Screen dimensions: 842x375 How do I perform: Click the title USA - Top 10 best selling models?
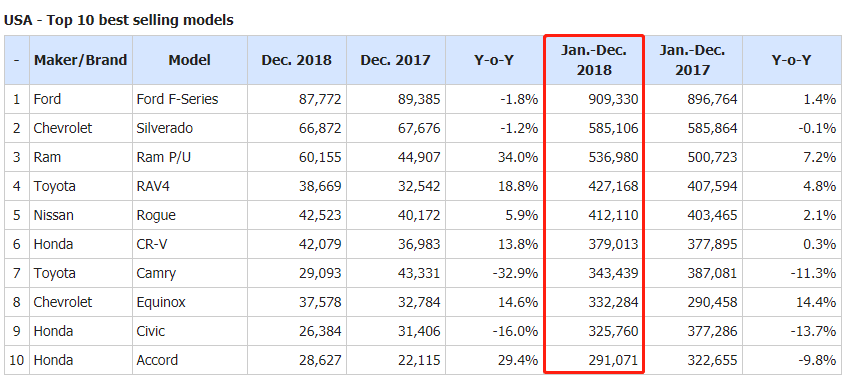119,20
